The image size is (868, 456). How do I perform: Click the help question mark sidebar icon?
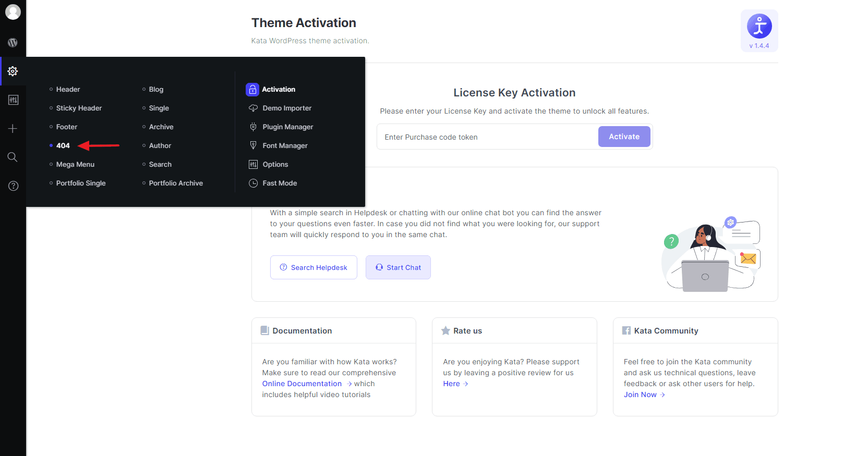point(13,186)
